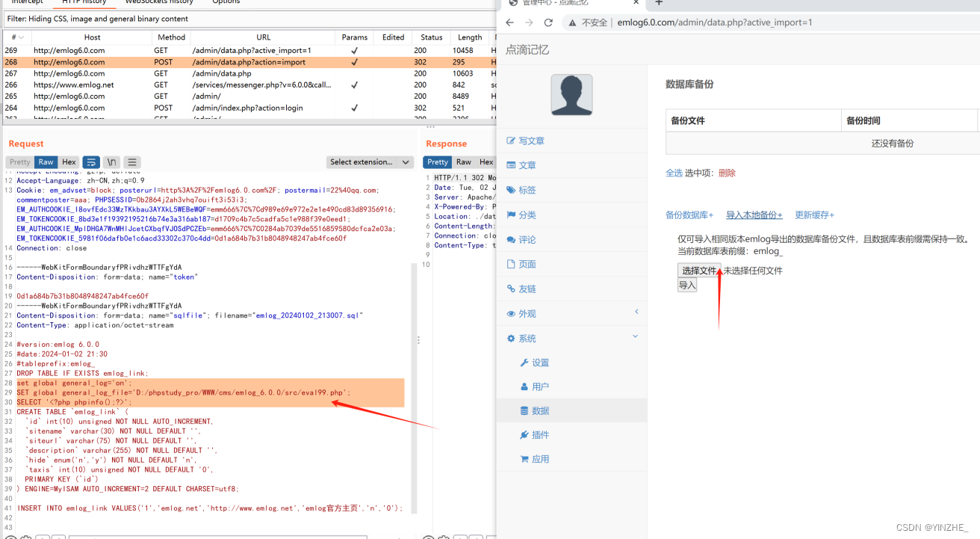The height and width of the screenshot is (539, 980).
Task: Open Select extension dropdown in Request panel
Action: [370, 162]
